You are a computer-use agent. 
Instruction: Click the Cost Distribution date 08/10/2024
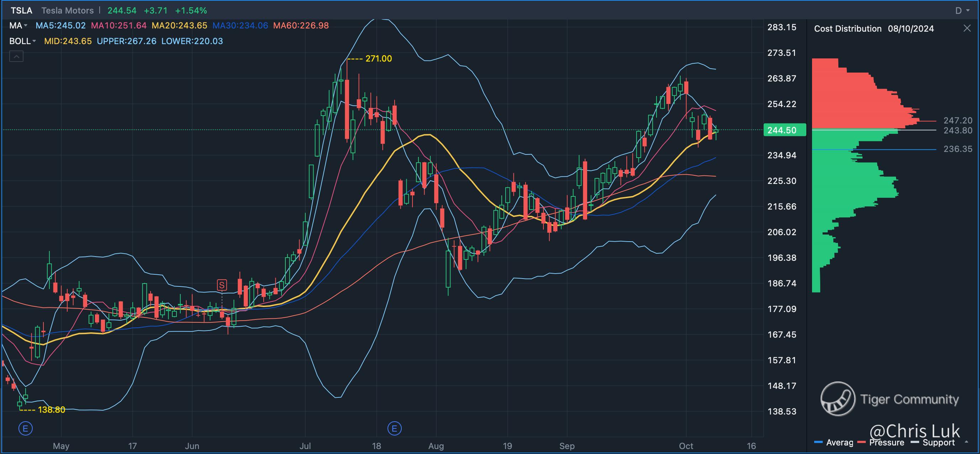click(x=911, y=29)
